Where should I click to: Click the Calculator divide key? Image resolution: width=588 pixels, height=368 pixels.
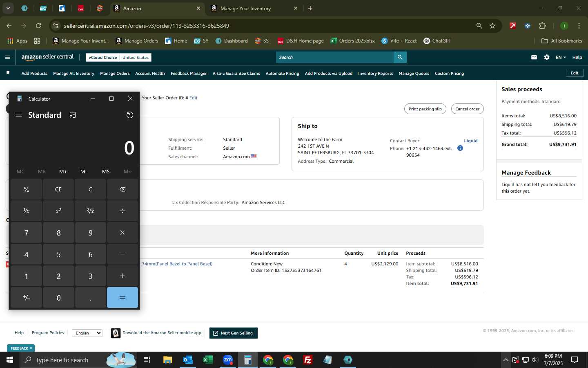click(x=122, y=211)
